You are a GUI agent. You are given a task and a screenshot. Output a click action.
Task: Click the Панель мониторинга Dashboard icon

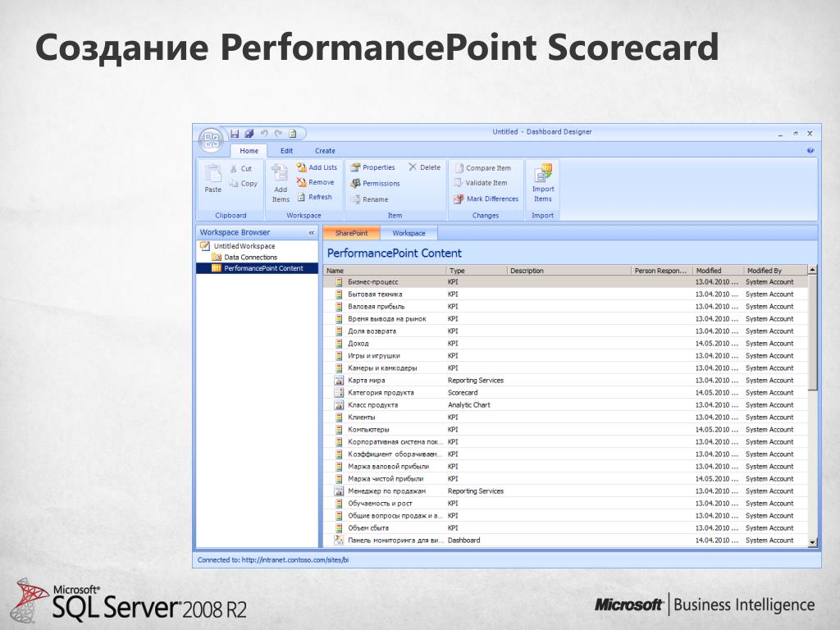click(x=339, y=541)
